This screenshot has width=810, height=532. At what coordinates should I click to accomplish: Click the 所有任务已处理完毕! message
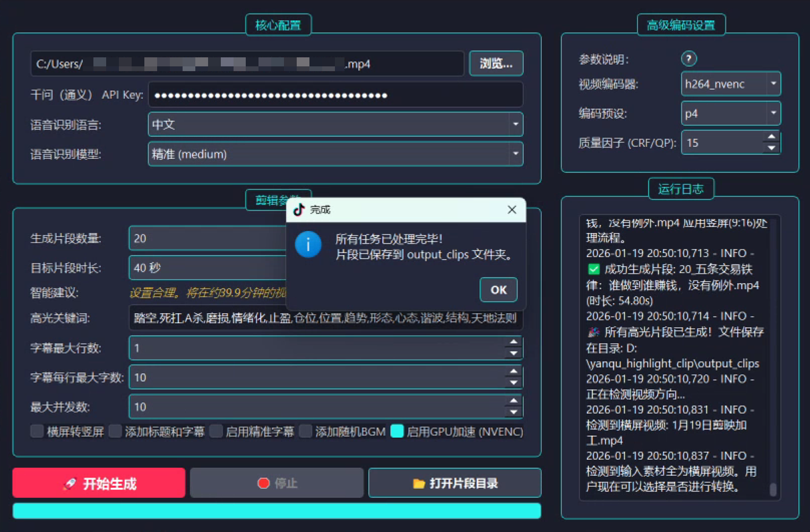389,239
